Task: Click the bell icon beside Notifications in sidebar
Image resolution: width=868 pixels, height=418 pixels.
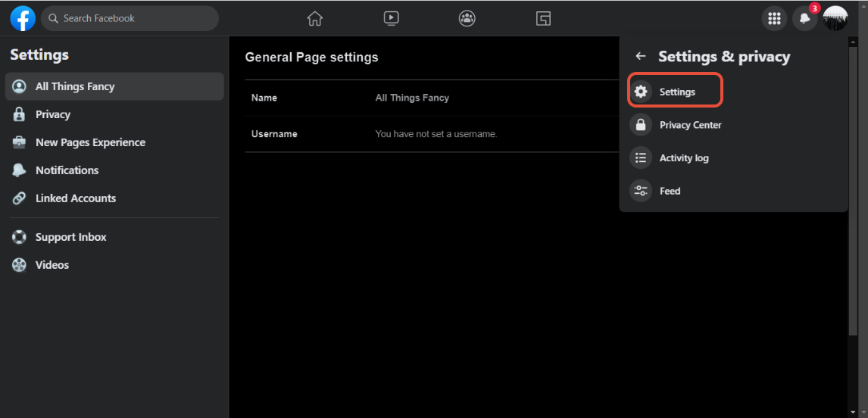Action: [x=20, y=170]
